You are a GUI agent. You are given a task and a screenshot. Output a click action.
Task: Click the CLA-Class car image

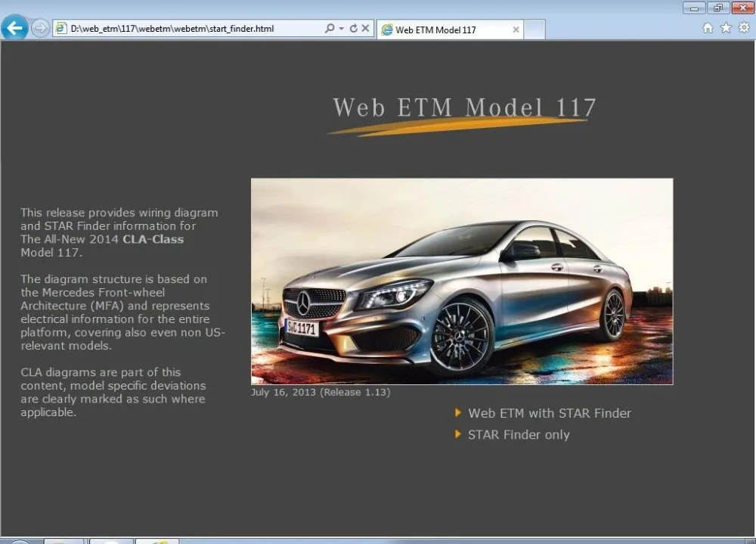tap(462, 281)
